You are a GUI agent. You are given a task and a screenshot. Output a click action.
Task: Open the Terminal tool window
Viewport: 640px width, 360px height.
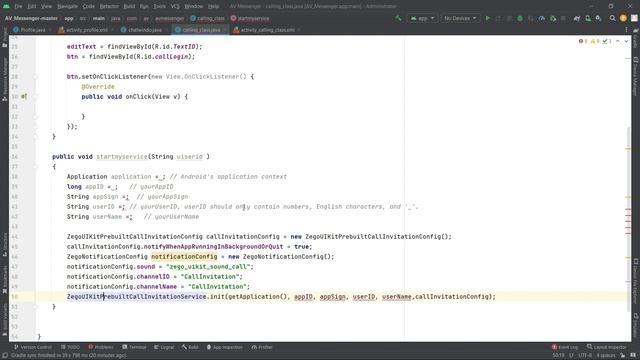134,347
